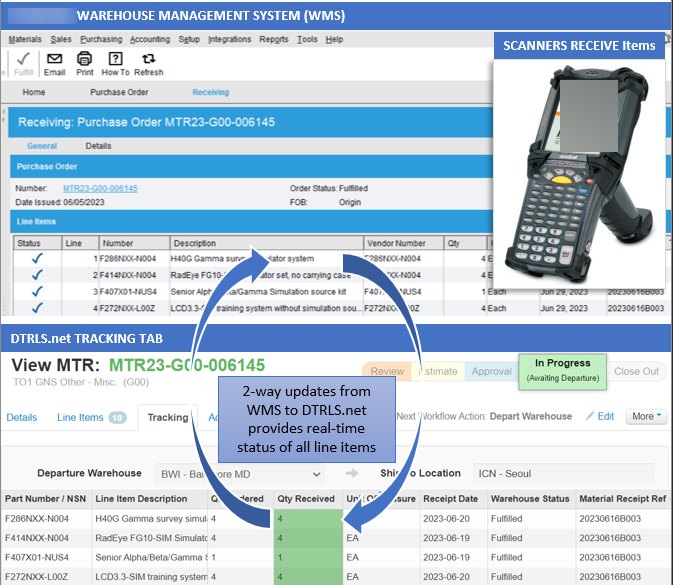Click the Refresh toolbar icon
This screenshot has width=673, height=585.
pyautogui.click(x=149, y=58)
